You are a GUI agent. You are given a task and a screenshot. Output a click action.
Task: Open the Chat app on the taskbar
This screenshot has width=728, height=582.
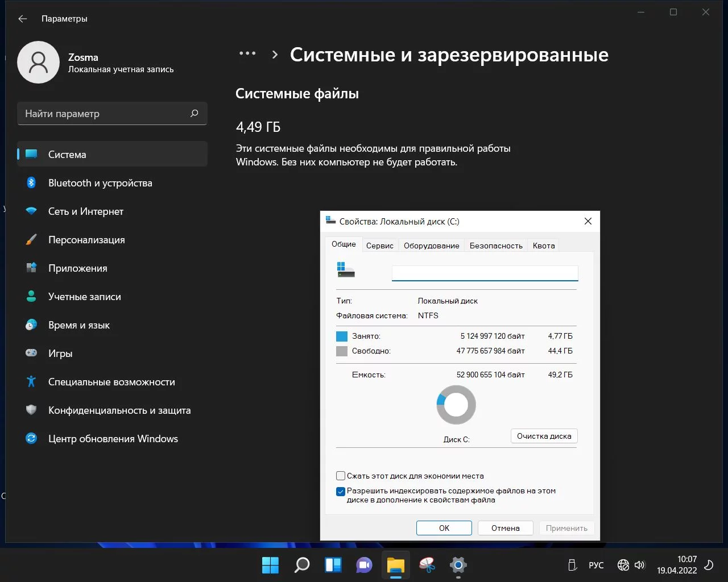pos(364,565)
